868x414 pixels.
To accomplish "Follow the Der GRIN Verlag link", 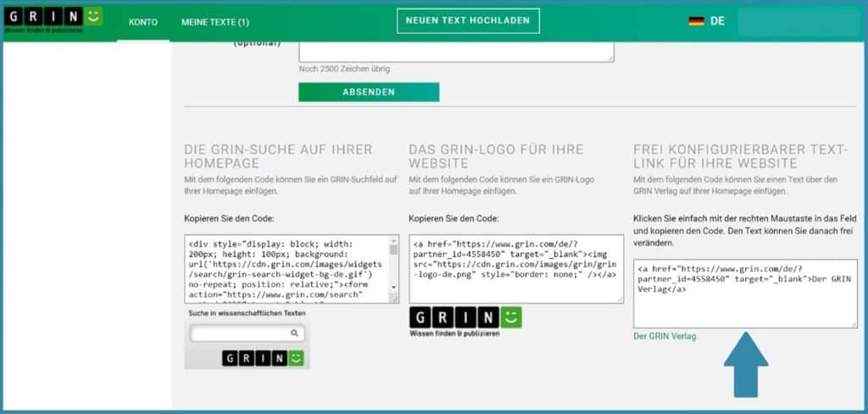I will point(665,337).
